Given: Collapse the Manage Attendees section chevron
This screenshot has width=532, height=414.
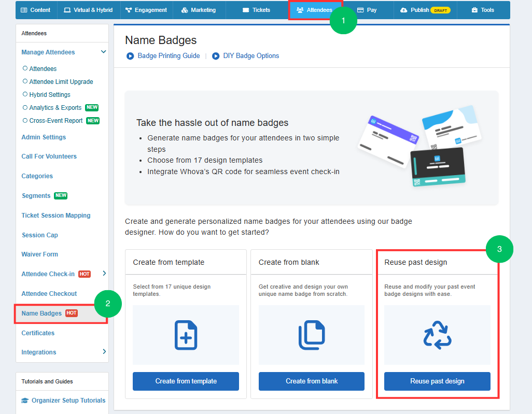Looking at the screenshot, I should [104, 52].
